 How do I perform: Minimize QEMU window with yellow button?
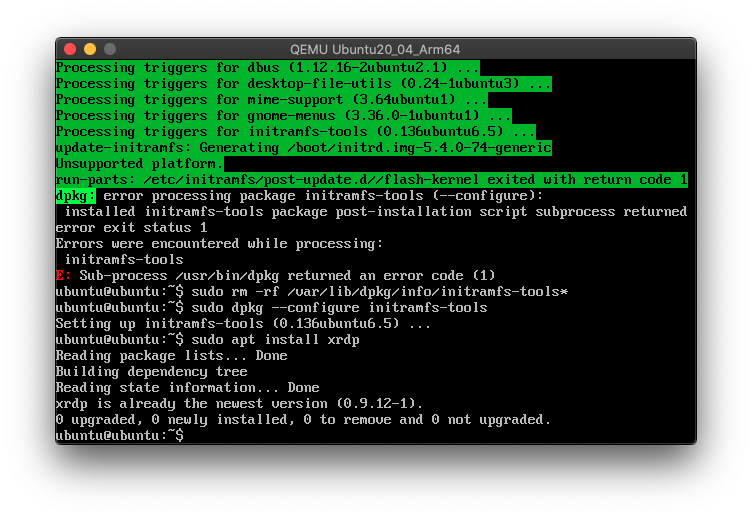point(90,49)
